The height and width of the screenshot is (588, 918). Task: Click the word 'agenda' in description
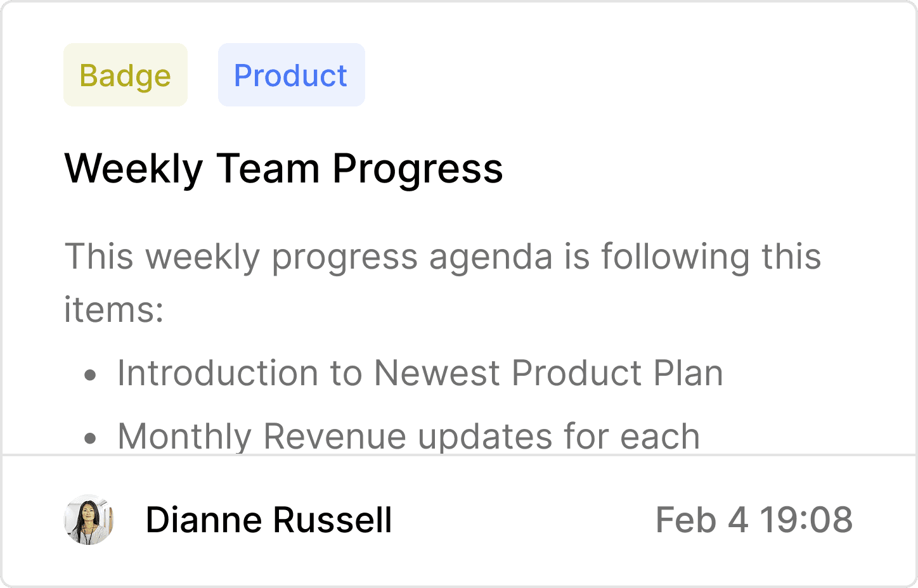click(491, 258)
